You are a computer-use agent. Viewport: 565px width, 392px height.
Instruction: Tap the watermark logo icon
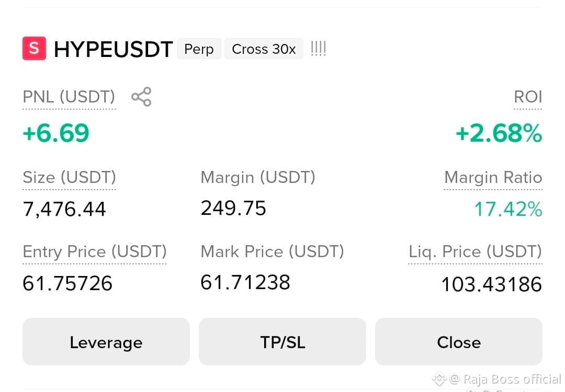click(x=439, y=379)
